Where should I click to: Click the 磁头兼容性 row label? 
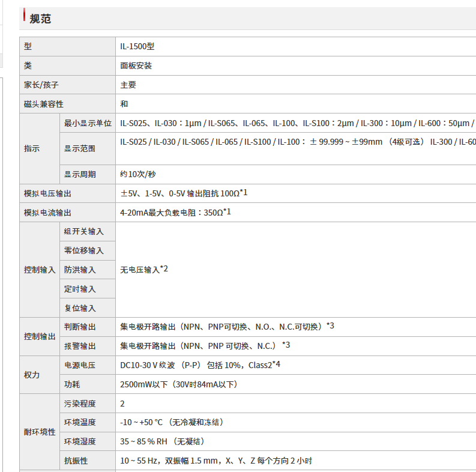click(44, 104)
